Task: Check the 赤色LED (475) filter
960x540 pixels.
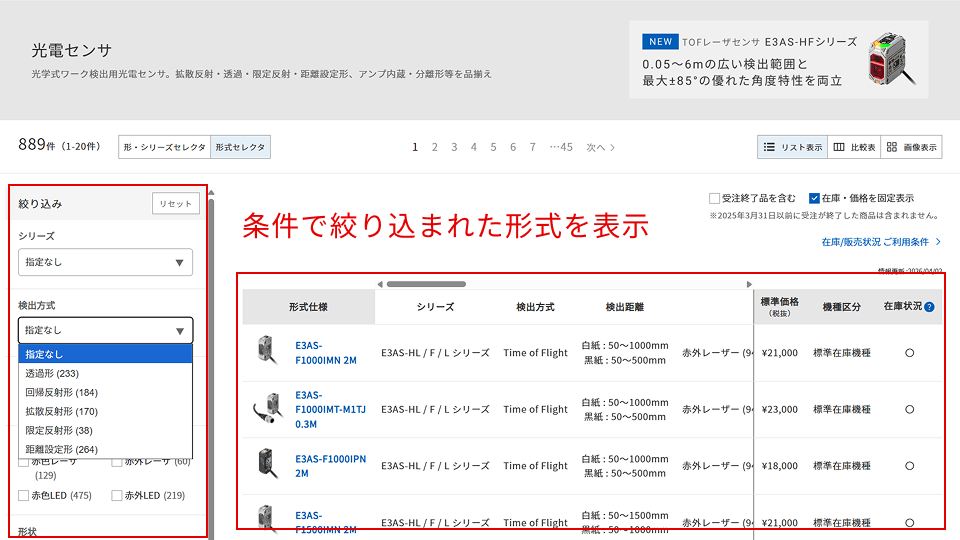Action: tap(24, 495)
